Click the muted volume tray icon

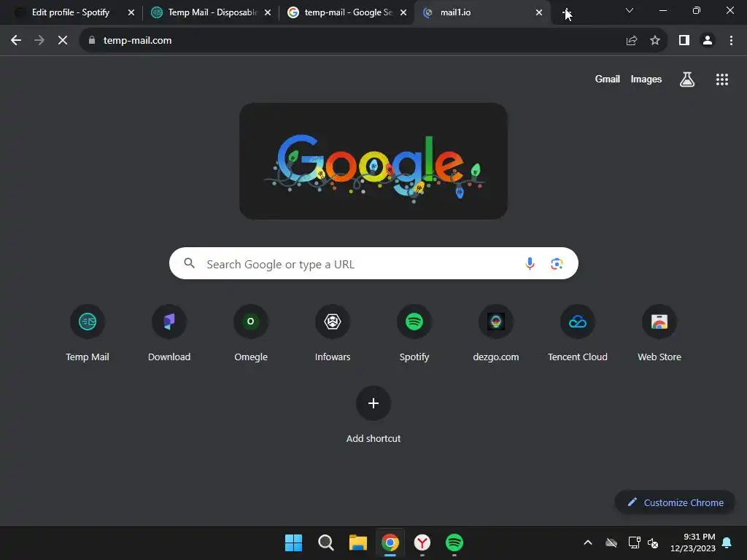point(653,542)
